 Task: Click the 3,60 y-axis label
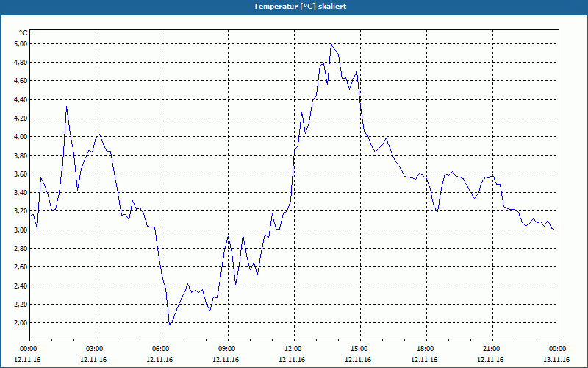tap(21, 174)
